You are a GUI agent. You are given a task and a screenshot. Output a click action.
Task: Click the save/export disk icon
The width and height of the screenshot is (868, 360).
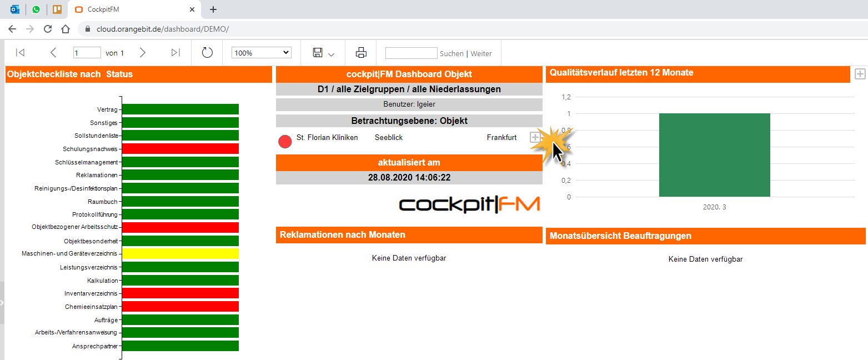tap(318, 53)
